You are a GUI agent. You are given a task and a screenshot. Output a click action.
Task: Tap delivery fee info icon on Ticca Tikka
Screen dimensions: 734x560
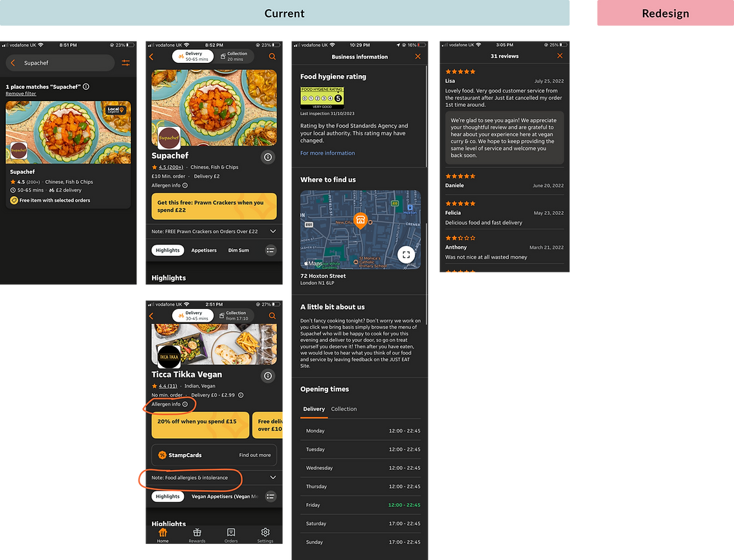[x=241, y=395]
